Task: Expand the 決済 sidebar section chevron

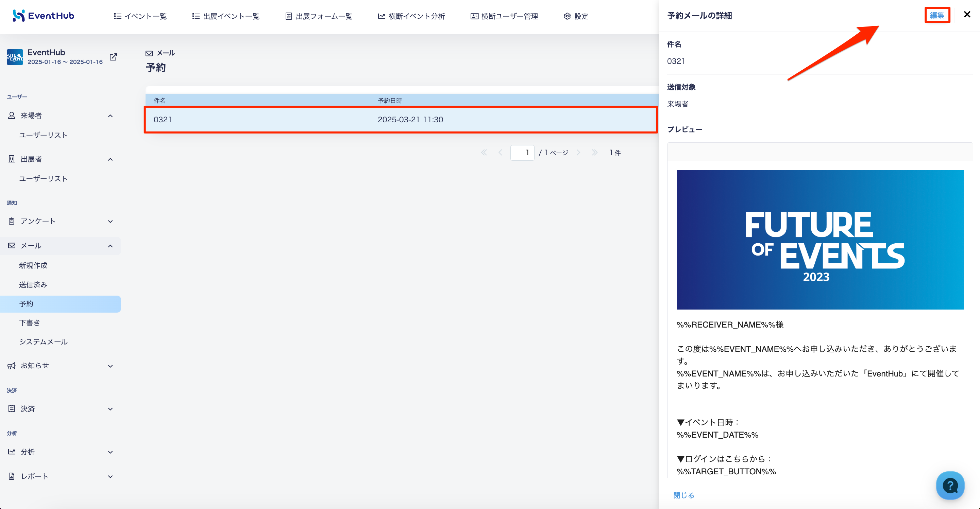Action: (110, 409)
